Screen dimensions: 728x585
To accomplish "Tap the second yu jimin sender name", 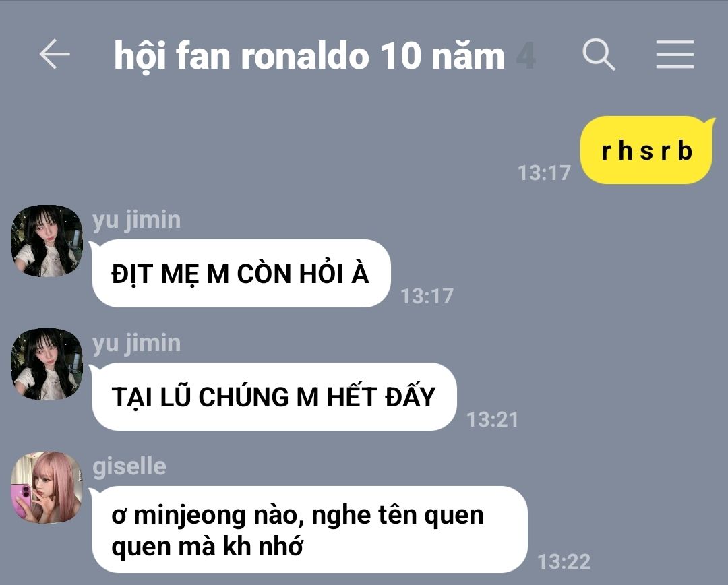I will [136, 343].
